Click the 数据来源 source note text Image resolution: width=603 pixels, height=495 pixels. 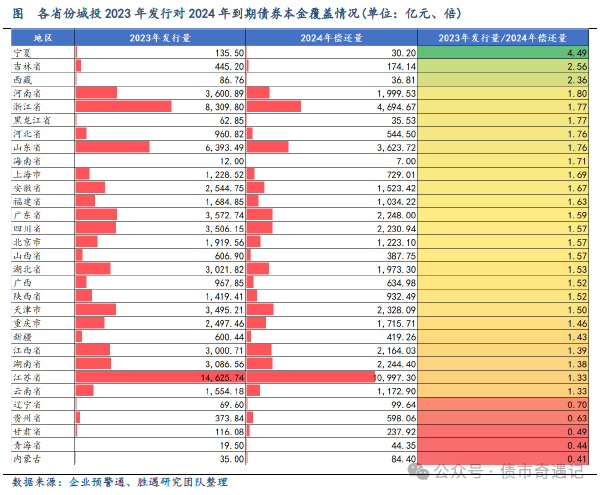(x=120, y=482)
